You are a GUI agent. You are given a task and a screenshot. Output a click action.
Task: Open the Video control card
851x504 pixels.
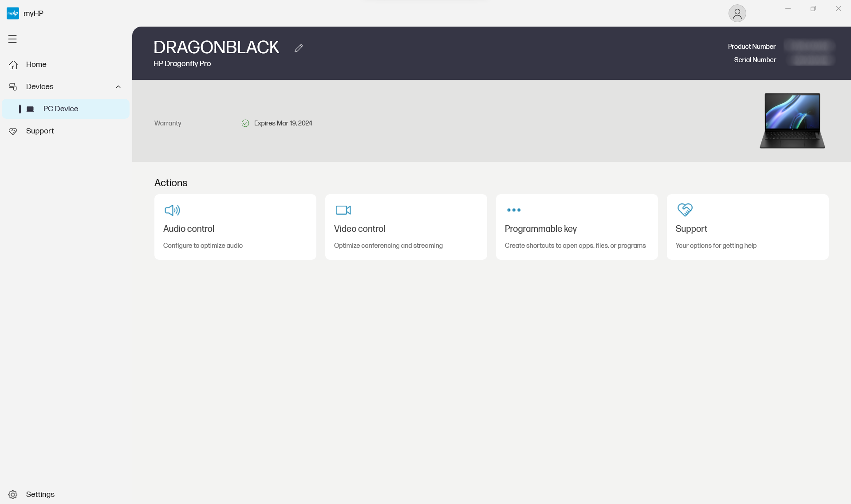406,227
